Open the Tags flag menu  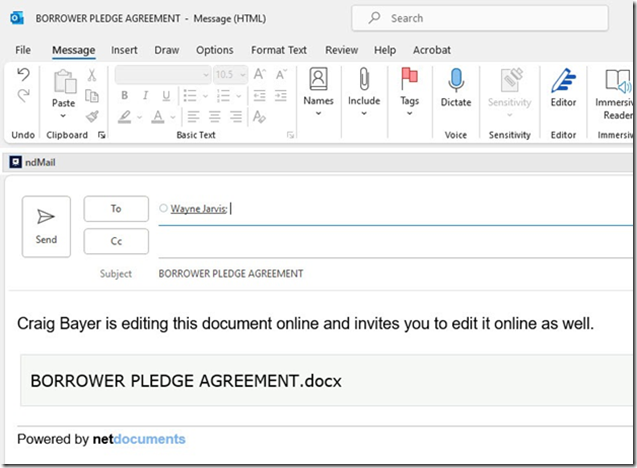point(410,91)
